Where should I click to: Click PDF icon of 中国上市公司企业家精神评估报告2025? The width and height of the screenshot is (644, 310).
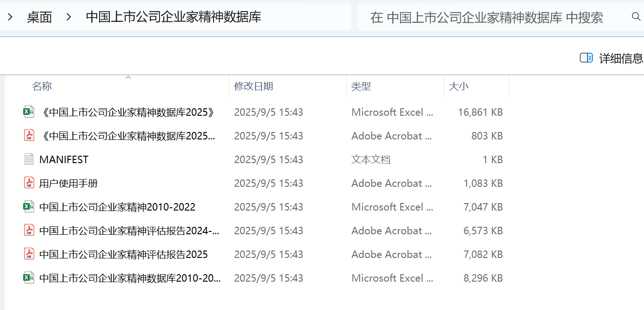pos(29,254)
